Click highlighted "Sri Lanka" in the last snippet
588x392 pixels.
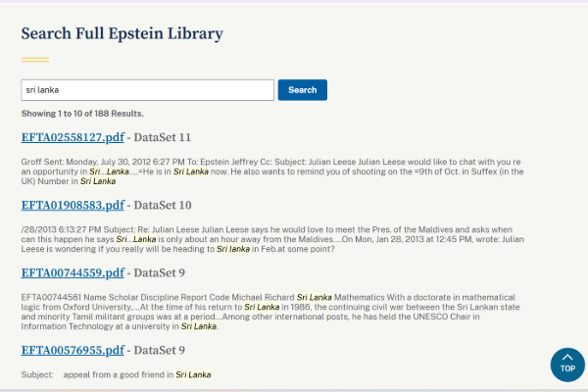(193, 374)
